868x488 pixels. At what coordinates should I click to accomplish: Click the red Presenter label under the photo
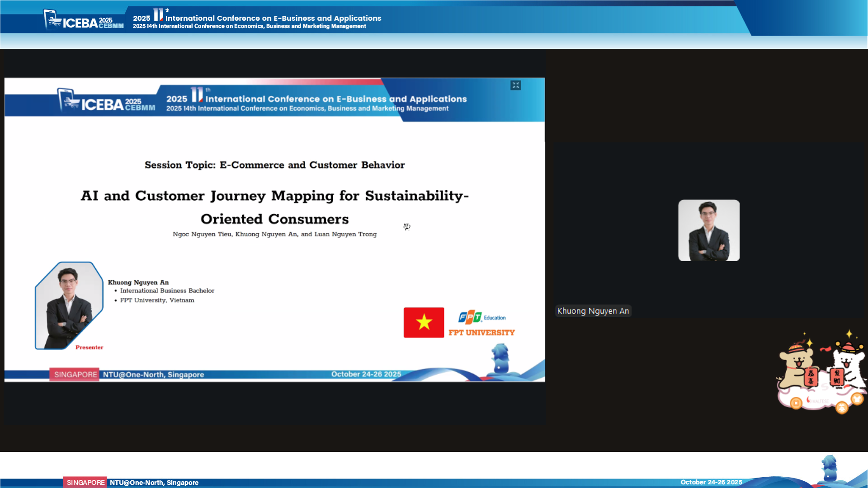[89, 347]
